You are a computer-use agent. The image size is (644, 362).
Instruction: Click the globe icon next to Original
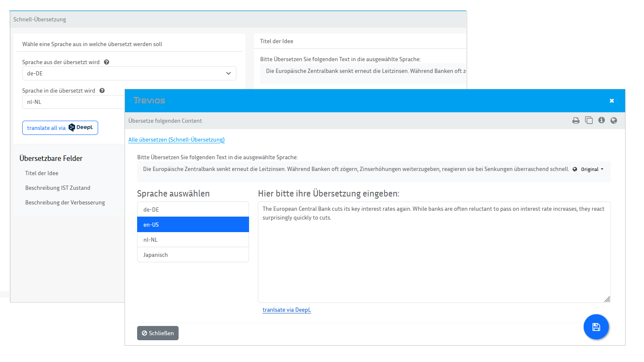[574, 169]
